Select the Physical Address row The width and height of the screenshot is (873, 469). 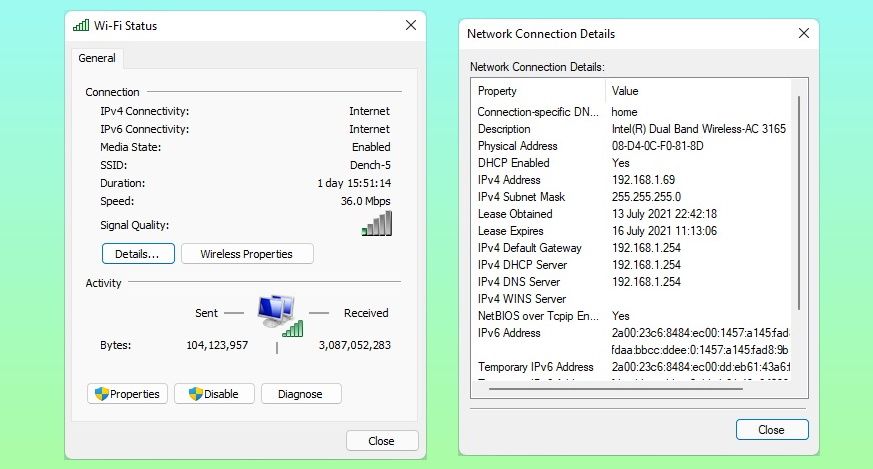517,146
